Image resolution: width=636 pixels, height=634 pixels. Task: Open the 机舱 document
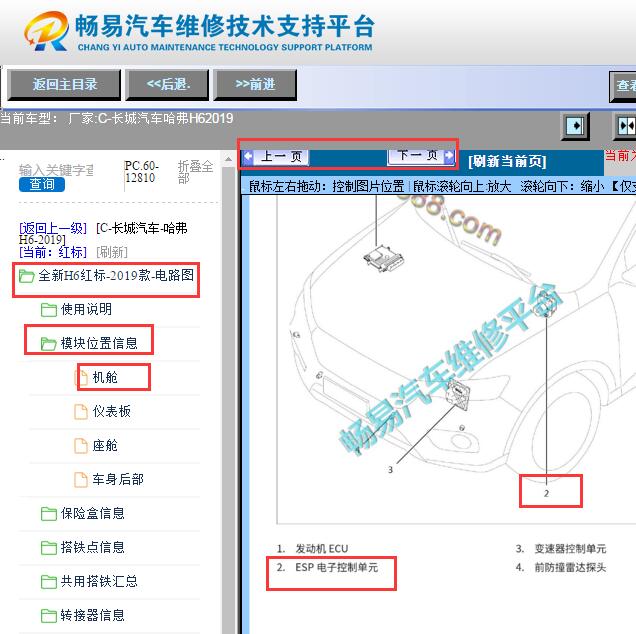(x=105, y=378)
